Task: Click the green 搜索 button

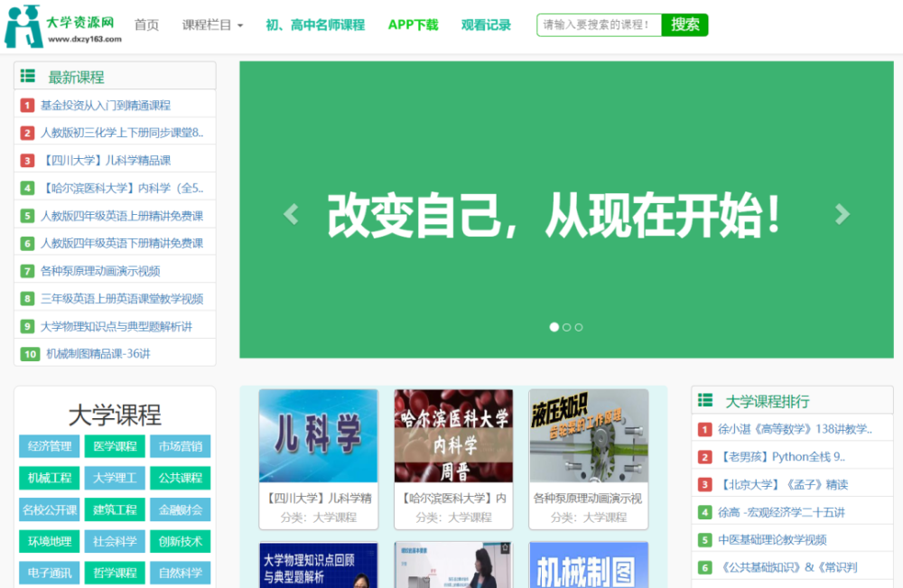Action: pos(684,24)
